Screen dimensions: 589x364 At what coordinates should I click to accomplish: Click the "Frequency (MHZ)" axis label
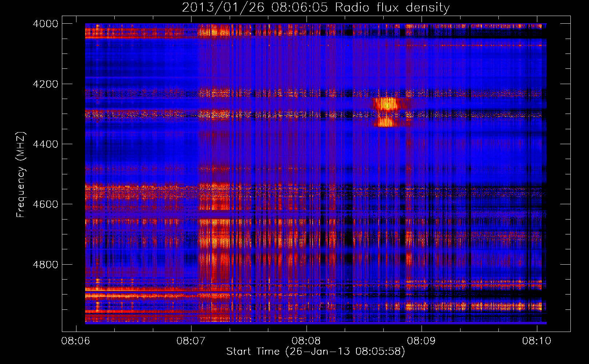point(21,175)
